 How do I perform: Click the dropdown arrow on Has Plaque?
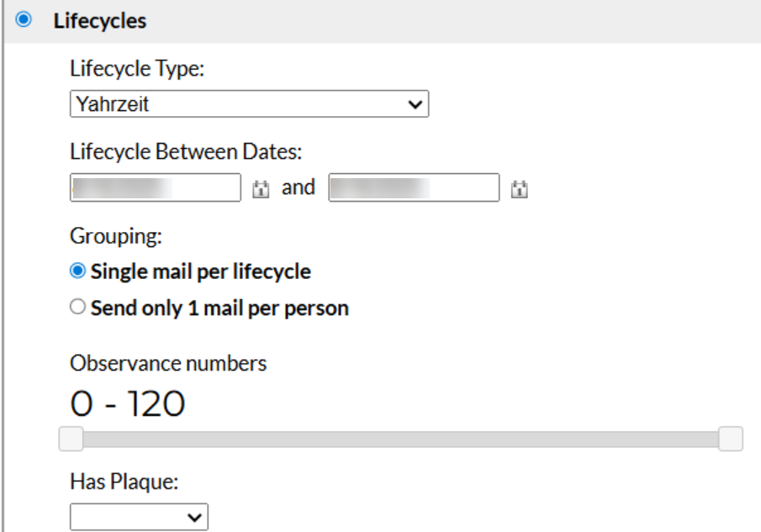pyautogui.click(x=193, y=517)
